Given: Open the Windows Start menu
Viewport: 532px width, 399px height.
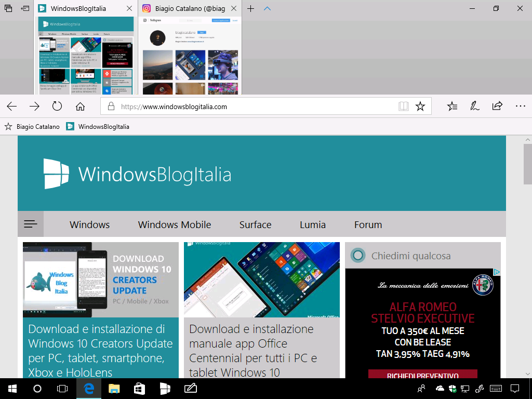Looking at the screenshot, I should pos(12,389).
